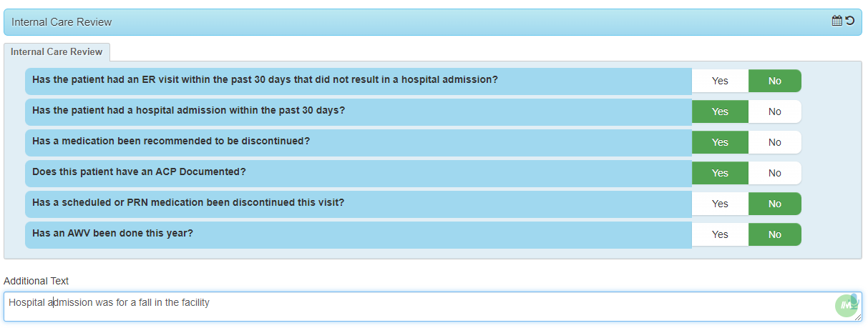Choose Yes for AWV done this year

pos(720,234)
